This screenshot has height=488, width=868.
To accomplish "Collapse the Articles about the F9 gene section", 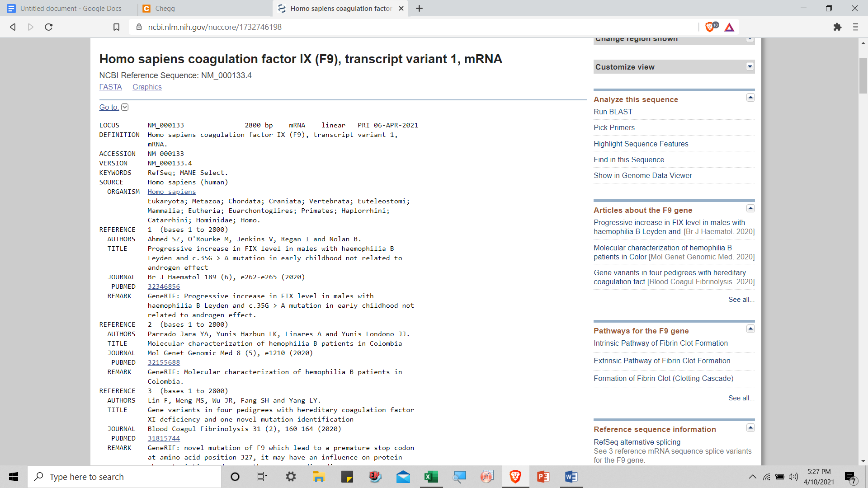I will pyautogui.click(x=750, y=208).
